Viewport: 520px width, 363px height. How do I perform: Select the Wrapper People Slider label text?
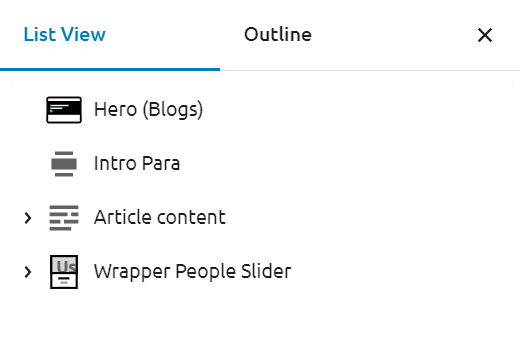click(193, 271)
